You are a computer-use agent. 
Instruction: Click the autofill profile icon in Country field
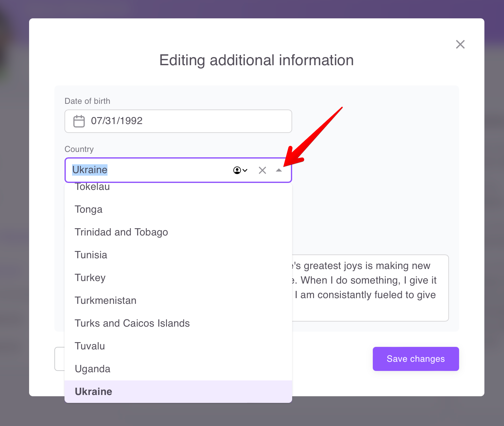[240, 170]
